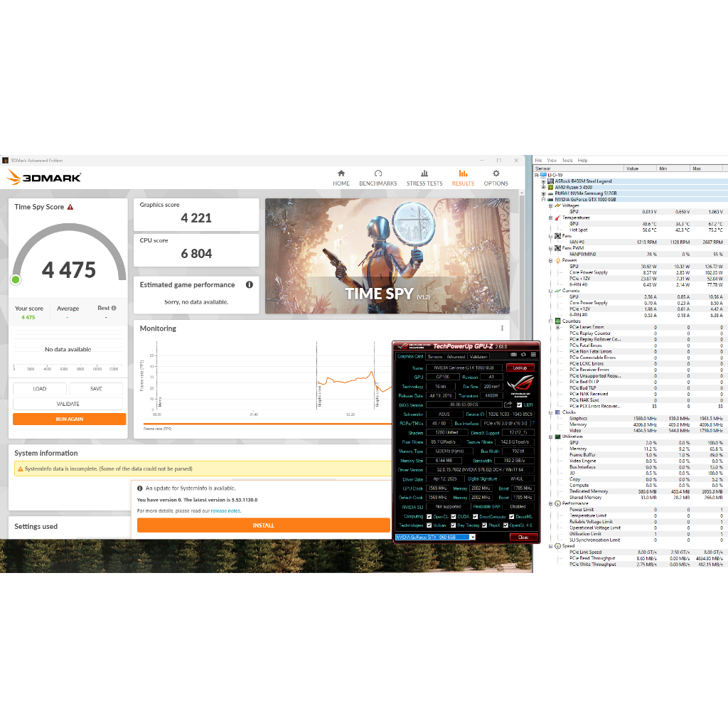Screen dimensions: 728x728
Task: Open the GPU-Z hamburger menu
Action: [x=532, y=355]
